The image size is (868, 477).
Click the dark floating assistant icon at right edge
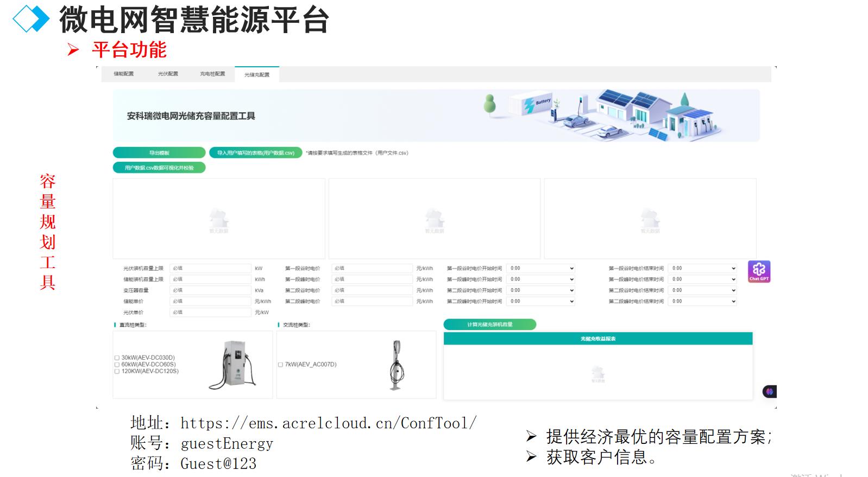coord(769,391)
